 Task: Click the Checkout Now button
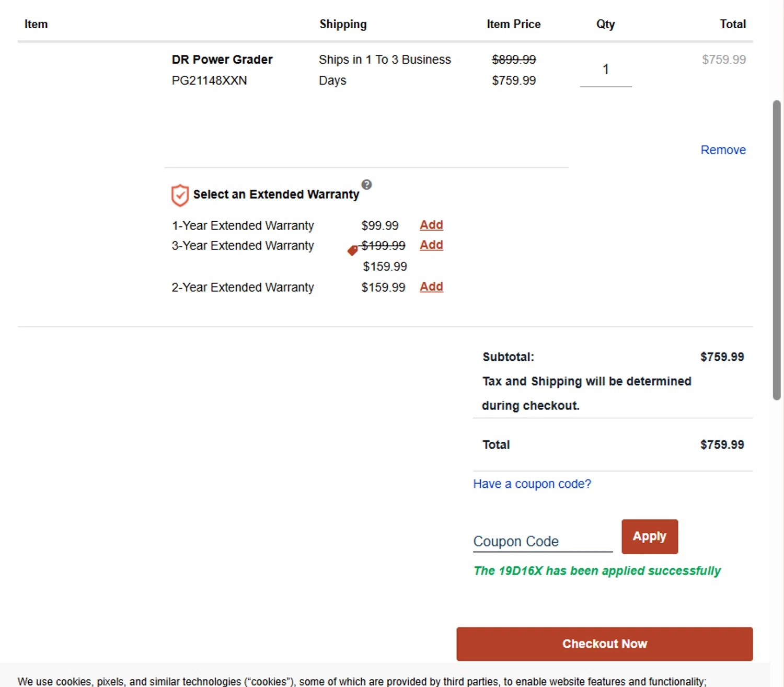(604, 644)
